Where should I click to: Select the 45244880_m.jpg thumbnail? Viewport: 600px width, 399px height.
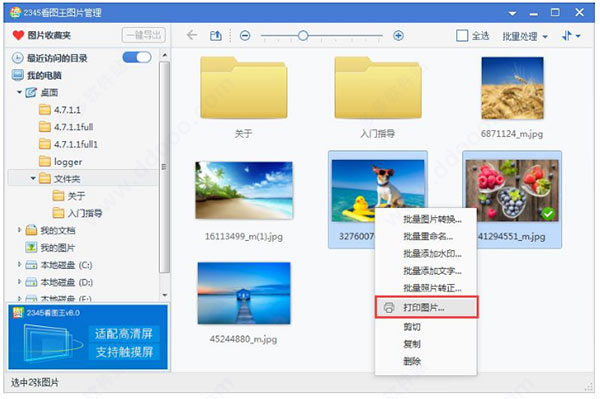[x=244, y=293]
